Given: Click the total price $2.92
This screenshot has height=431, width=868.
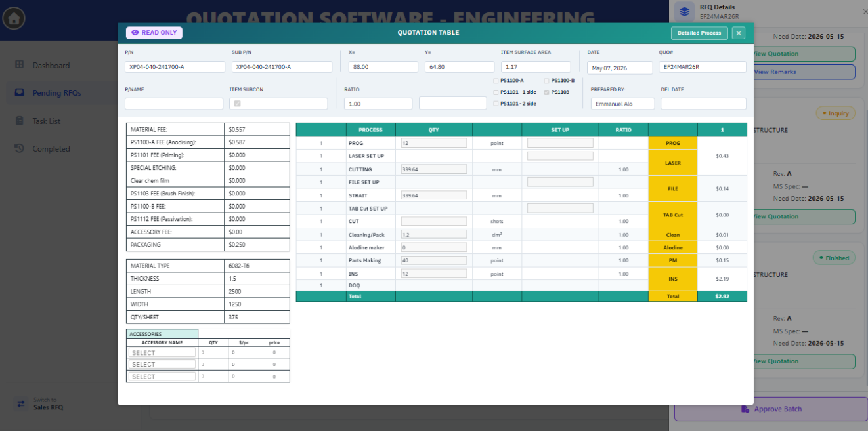Looking at the screenshot, I should coord(722,297).
